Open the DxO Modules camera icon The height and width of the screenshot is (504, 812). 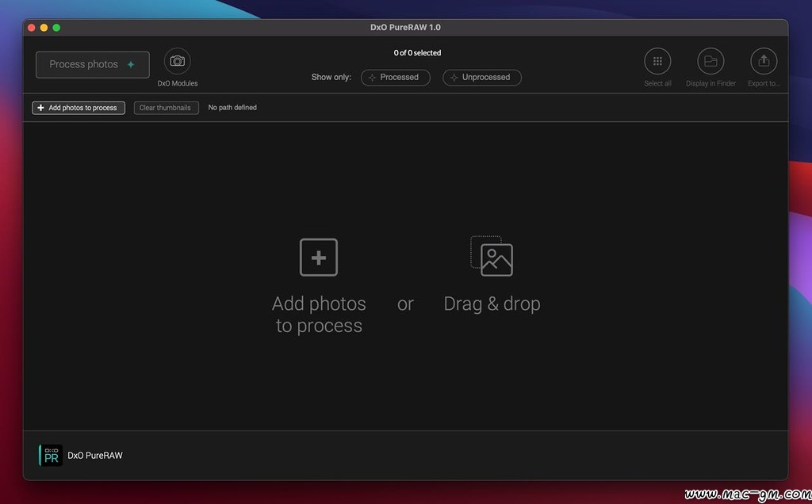(177, 61)
